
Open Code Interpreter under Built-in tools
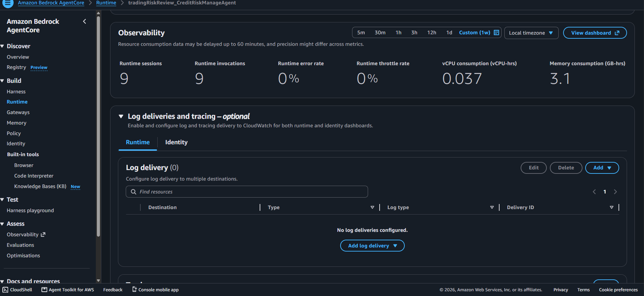point(34,176)
